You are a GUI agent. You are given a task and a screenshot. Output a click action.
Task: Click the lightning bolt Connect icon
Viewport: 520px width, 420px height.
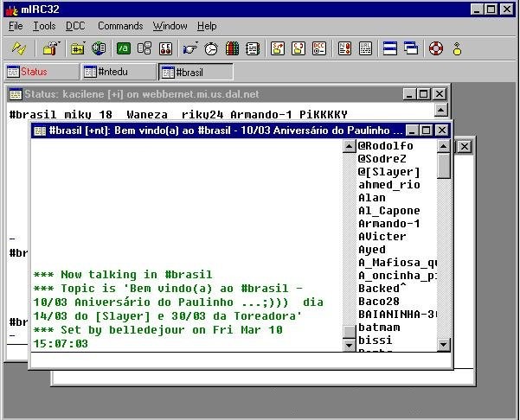click(x=19, y=48)
